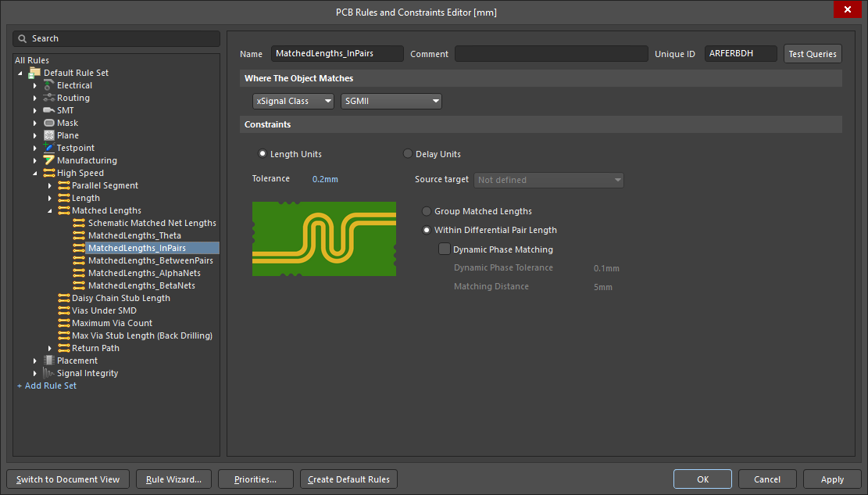The height and width of the screenshot is (495, 868).
Task: Click the Test Queries button
Action: pos(813,54)
